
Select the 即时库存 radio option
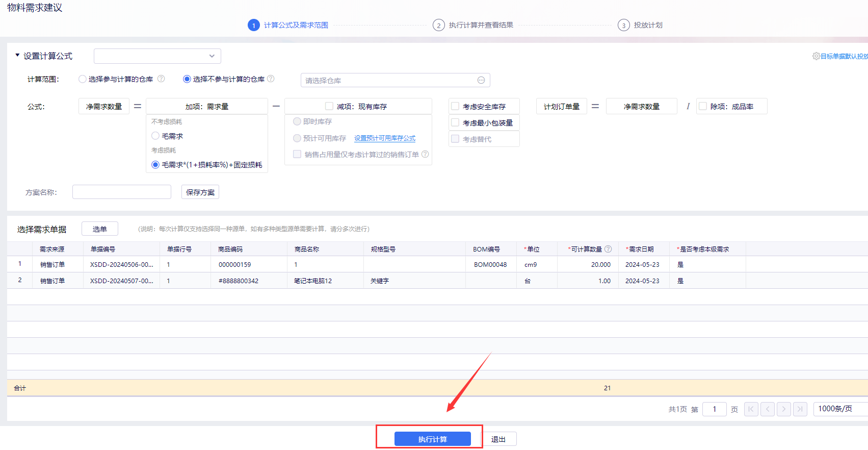click(x=297, y=121)
